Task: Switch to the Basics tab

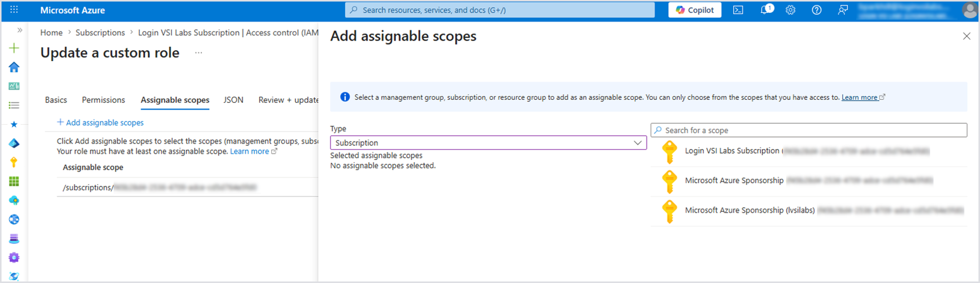Action: pyautogui.click(x=56, y=100)
